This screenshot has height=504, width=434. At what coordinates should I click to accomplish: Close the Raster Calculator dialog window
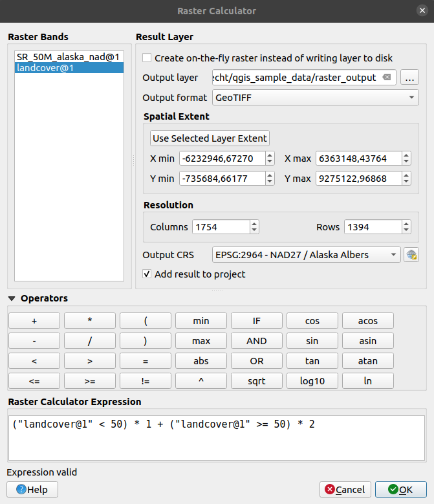422,11
